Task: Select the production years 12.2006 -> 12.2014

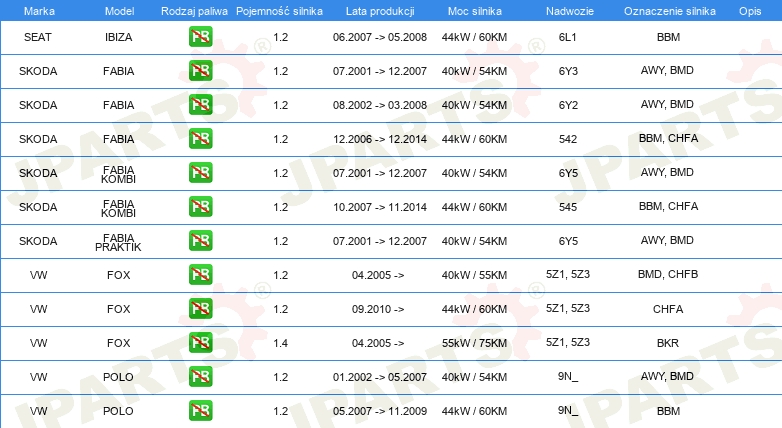Action: point(380,139)
